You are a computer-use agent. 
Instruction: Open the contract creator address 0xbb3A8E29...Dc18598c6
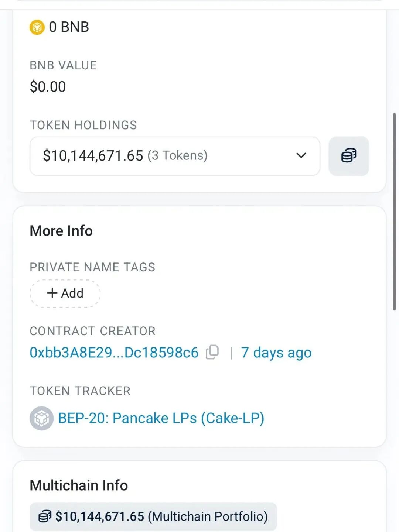click(114, 352)
